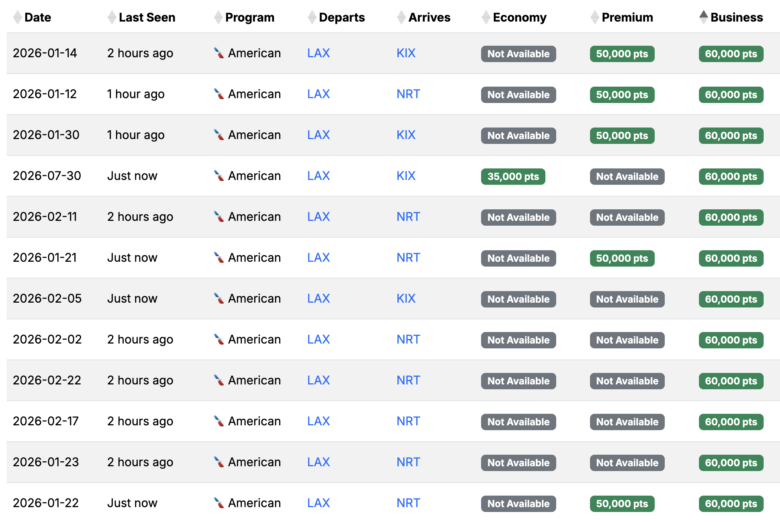The image size is (780, 522).
Task: Choose 60,000 pts Business on 2026-02-11
Action: pos(731,217)
